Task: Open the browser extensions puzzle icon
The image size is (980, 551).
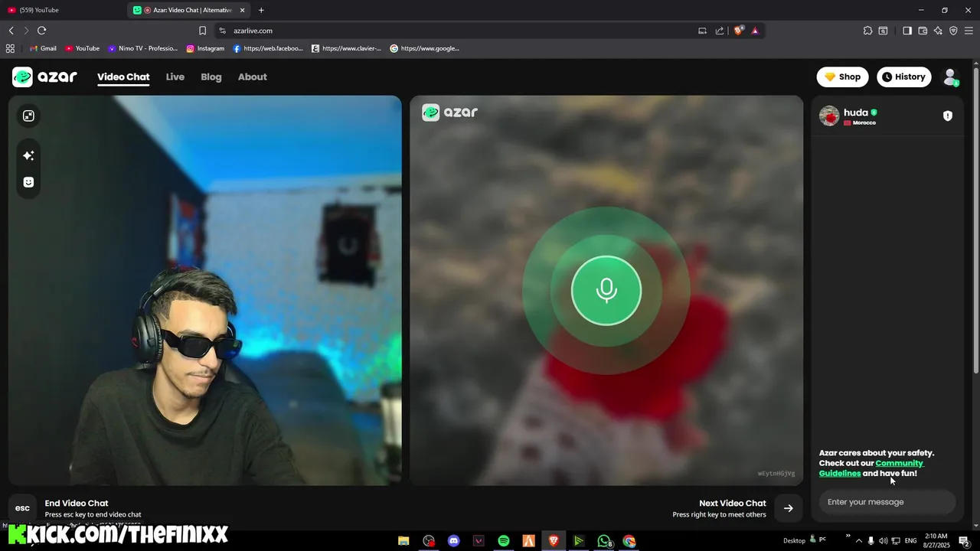Action: coord(867,31)
